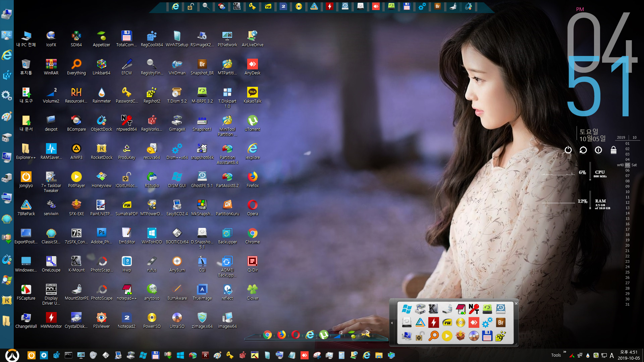The height and width of the screenshot is (362, 644).
Task: Launch RStudio from the desktop
Action: tap(152, 179)
